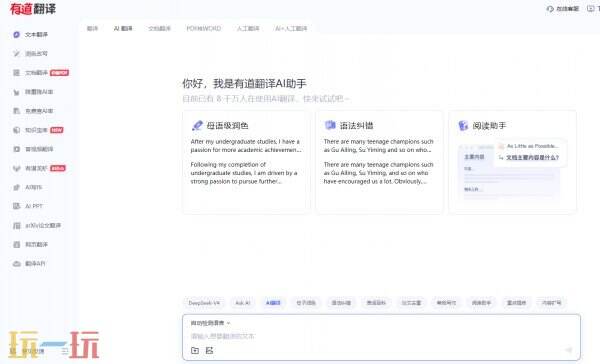The image size is (600, 364).
Task: Open the 翻译API cloud icon
Action: click(x=16, y=264)
